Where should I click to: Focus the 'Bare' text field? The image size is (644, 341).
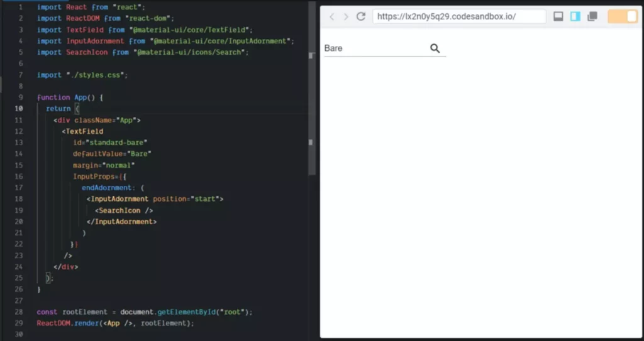374,48
